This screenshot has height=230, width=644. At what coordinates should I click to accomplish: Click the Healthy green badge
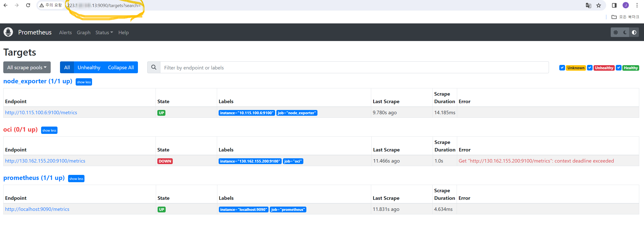click(x=631, y=68)
